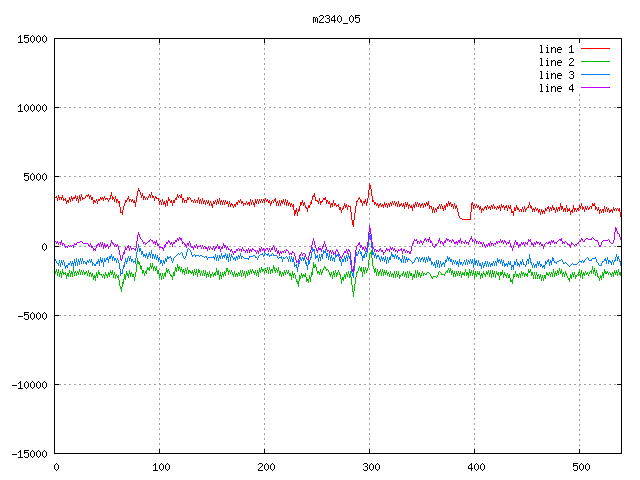Click the 200 x-axis tick label
This screenshot has height=480, width=640.
tap(265, 467)
